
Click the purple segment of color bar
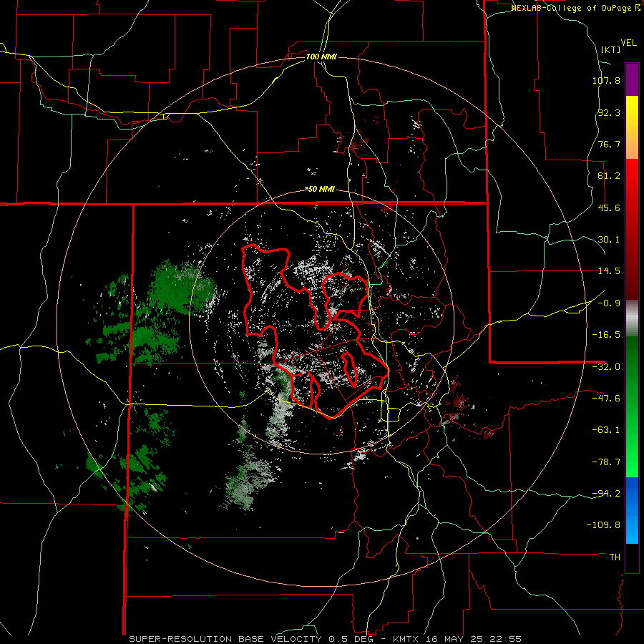632,79
